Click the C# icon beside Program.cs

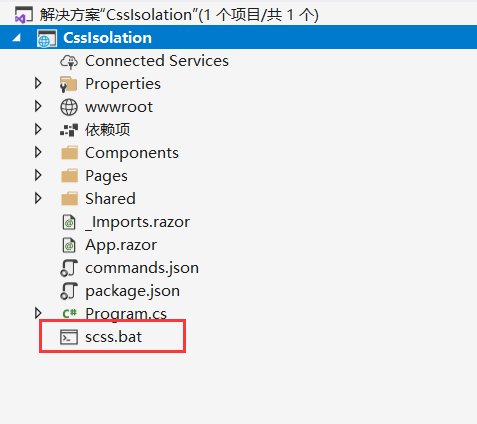(x=70, y=313)
